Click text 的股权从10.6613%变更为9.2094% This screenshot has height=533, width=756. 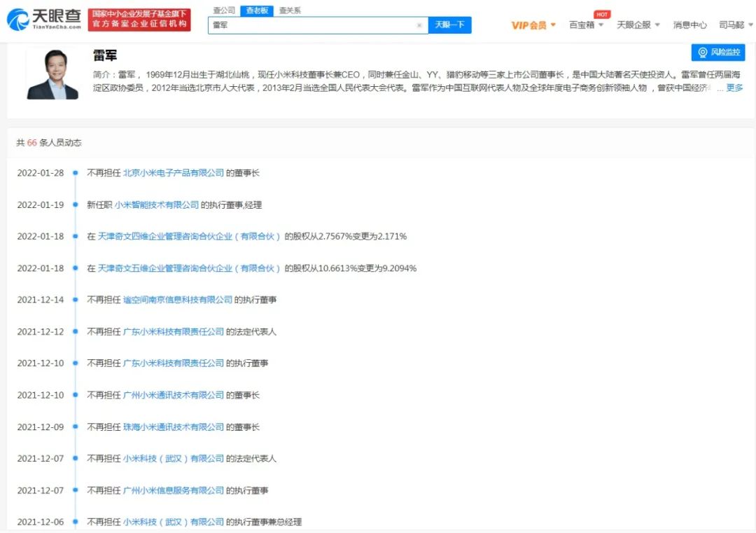tap(351, 268)
